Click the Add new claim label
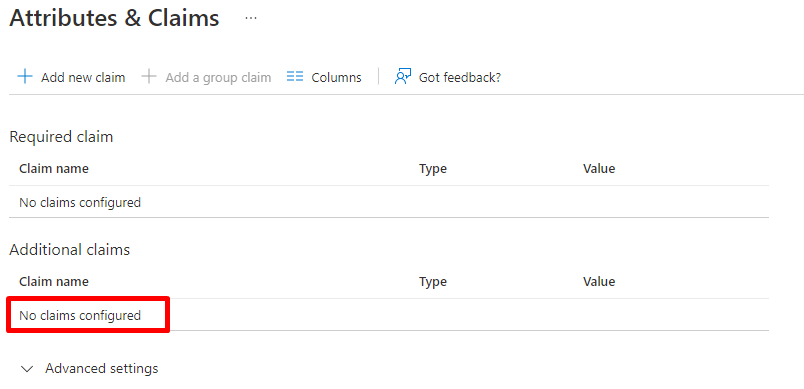 [x=83, y=77]
